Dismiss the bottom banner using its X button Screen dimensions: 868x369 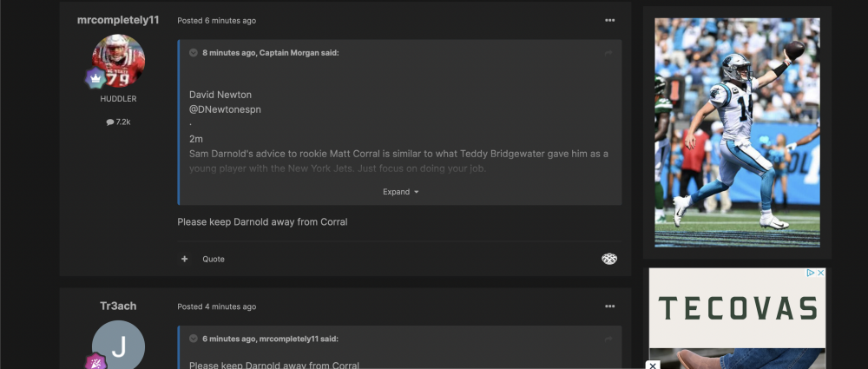pos(653,365)
